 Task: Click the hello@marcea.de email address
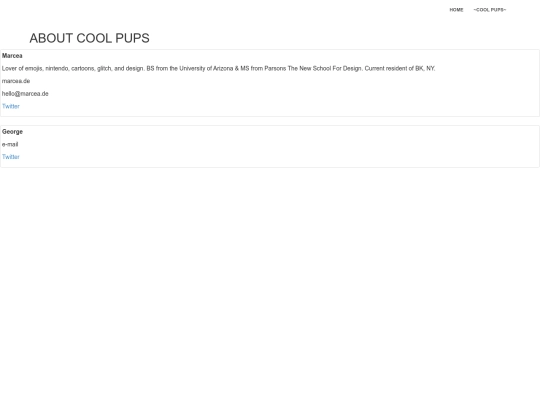25,94
